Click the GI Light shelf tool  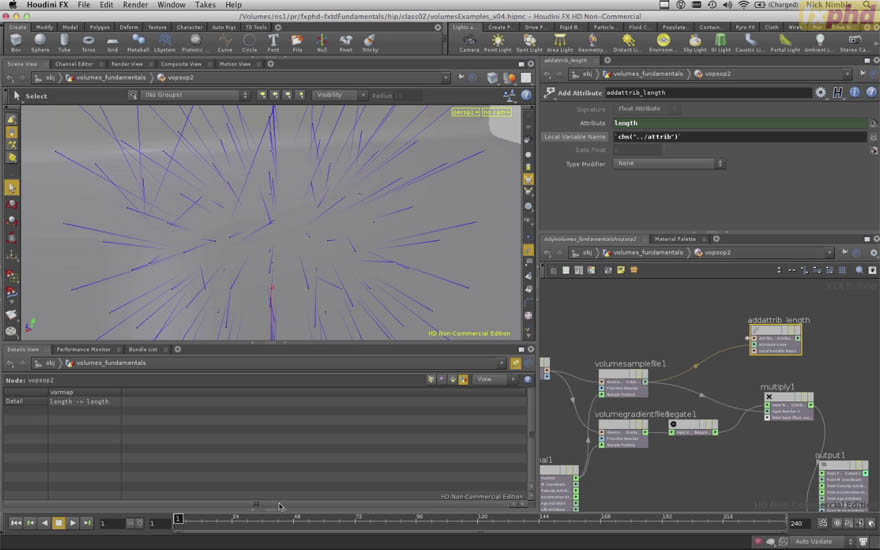click(x=721, y=42)
